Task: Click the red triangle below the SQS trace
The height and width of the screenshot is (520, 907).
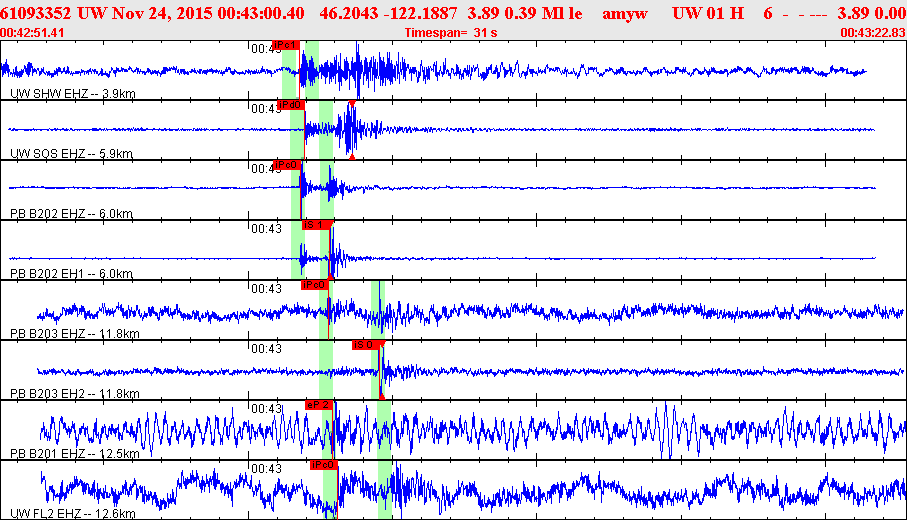Action: click(352, 156)
